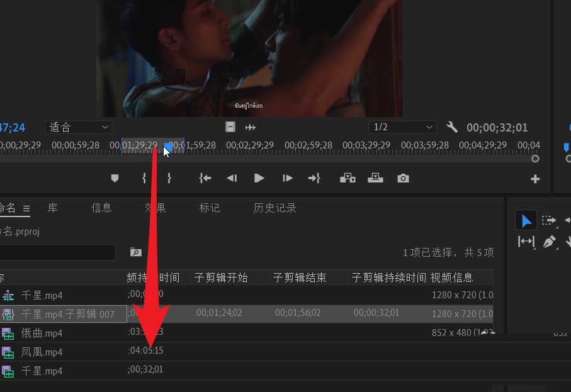Open monitor settings wrench icon
The image size is (571, 392).
click(451, 127)
